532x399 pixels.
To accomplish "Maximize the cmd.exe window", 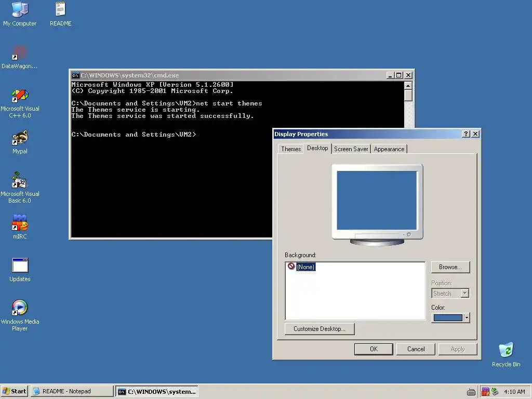I will point(399,75).
